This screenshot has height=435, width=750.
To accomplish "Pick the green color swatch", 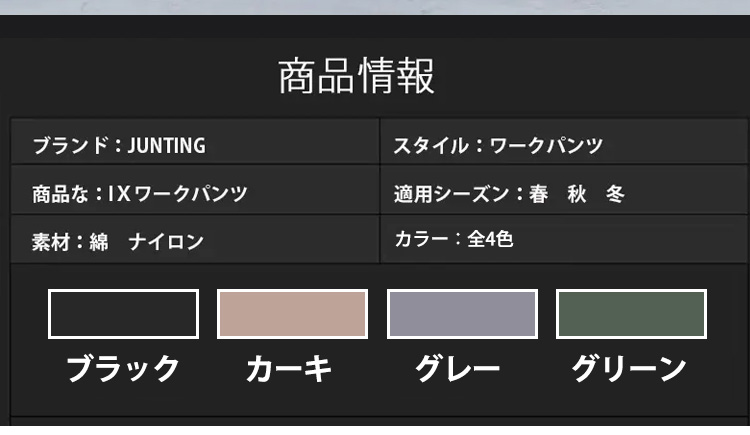I will [x=631, y=314].
